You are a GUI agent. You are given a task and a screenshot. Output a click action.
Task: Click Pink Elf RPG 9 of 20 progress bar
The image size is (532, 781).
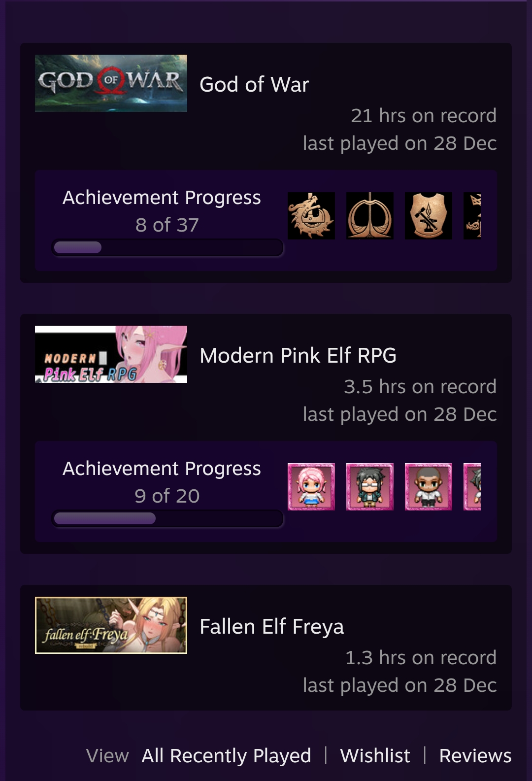click(167, 518)
